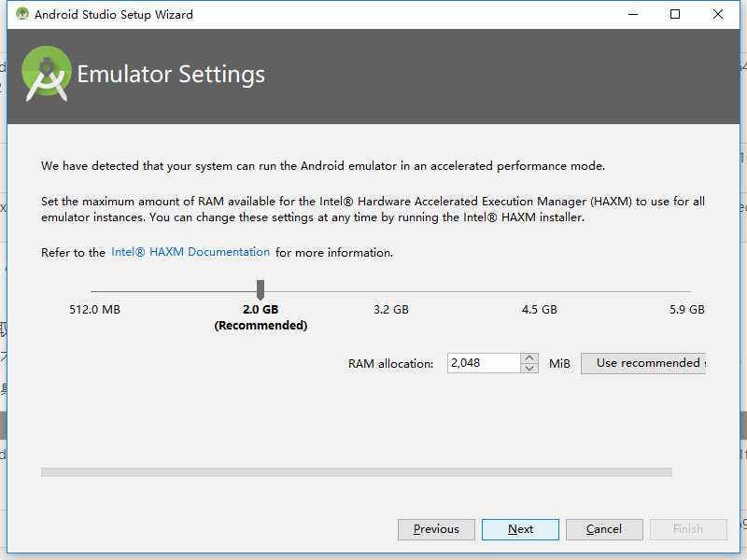747x560 pixels.
Task: Set slider to 512.0 MB mark
Action: click(x=94, y=310)
